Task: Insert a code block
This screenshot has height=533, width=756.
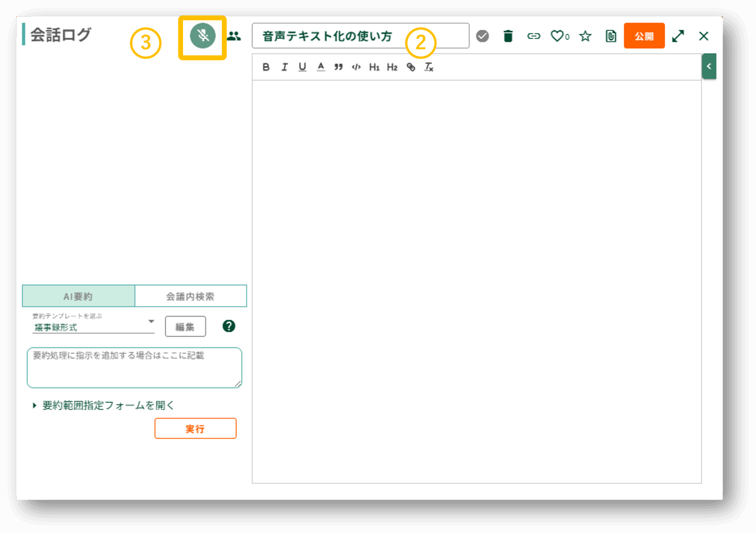Action: (356, 67)
